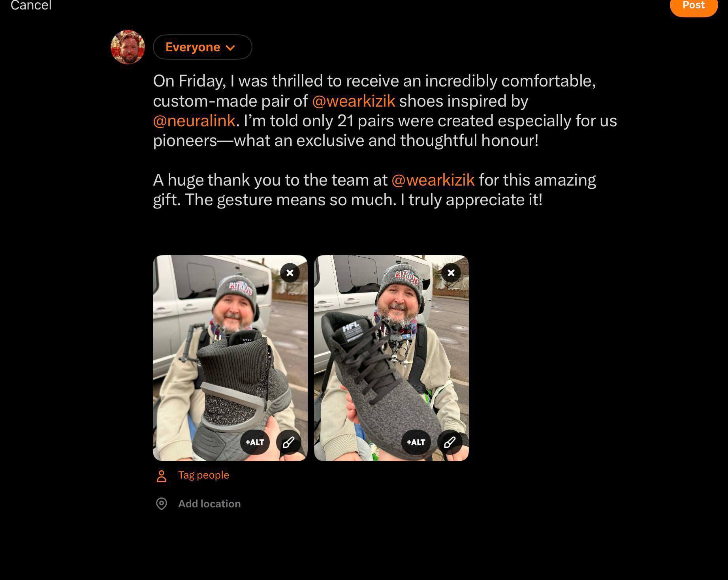Viewport: 728px width, 580px height.
Task: Open the Everyone audience dropdown
Action: coord(203,47)
